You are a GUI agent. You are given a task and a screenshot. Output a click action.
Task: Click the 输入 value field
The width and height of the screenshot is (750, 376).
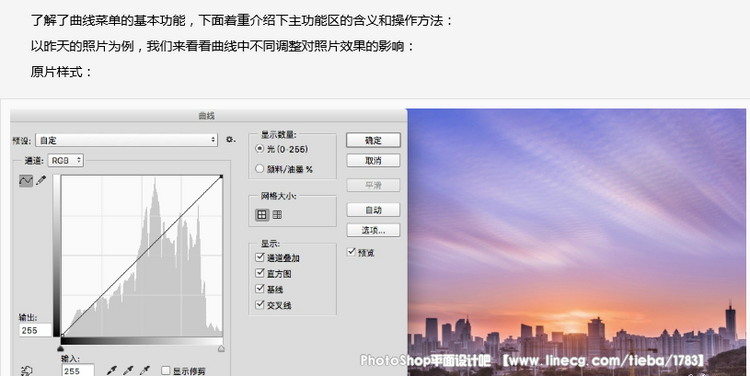78,371
